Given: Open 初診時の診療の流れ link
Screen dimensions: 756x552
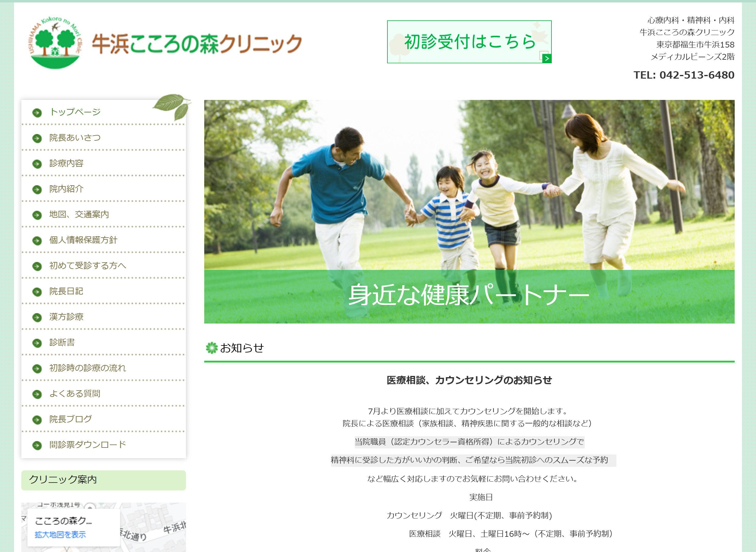Looking at the screenshot, I should (x=87, y=368).
